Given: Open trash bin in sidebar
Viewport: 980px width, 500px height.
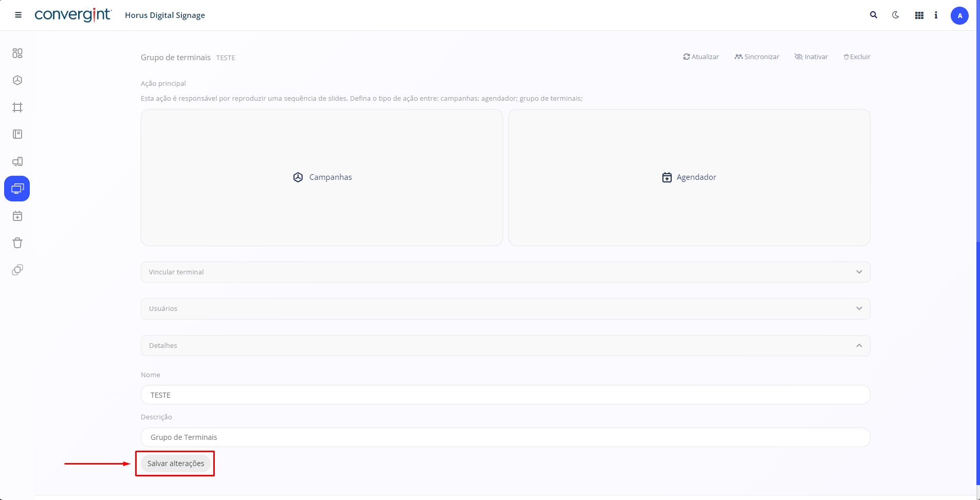Looking at the screenshot, I should click(x=17, y=243).
